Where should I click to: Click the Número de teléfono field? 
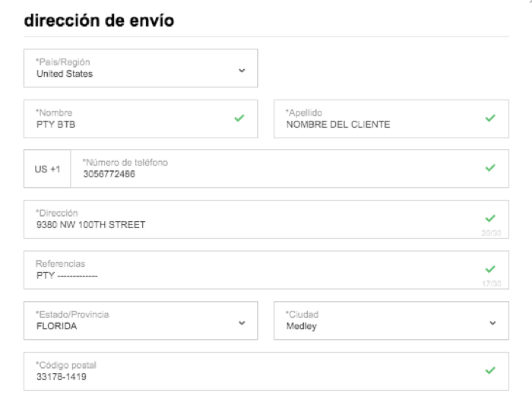(x=290, y=169)
